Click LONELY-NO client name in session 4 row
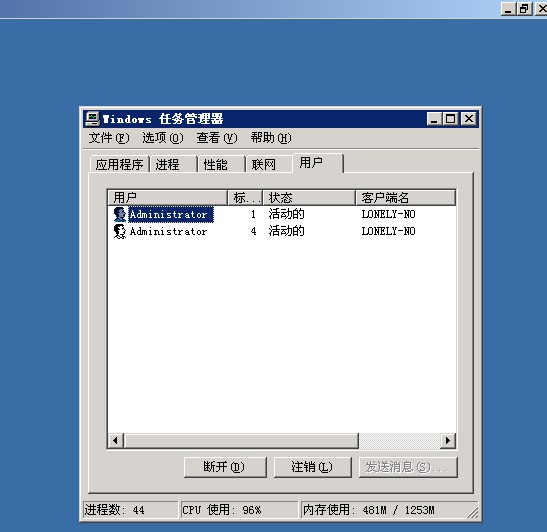 [388, 231]
